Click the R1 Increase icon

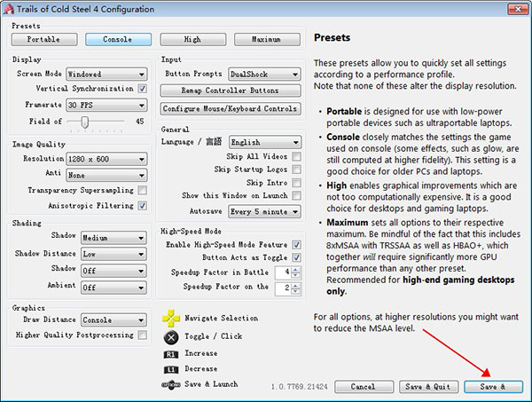coord(171,354)
